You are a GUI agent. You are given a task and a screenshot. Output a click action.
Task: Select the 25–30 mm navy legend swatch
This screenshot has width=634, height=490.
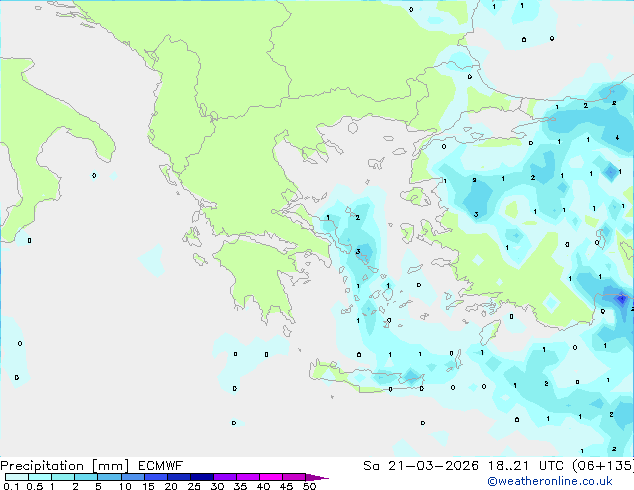coord(201,477)
